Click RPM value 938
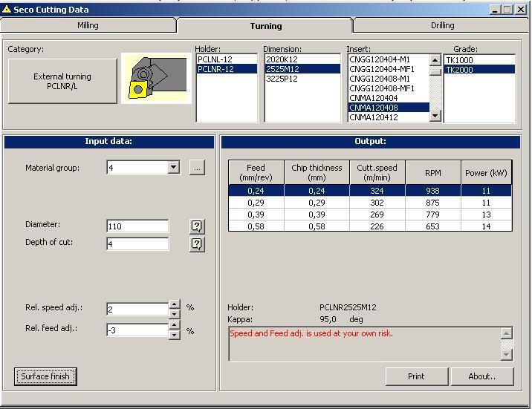Viewport: 532px width, 409px height. (433, 191)
